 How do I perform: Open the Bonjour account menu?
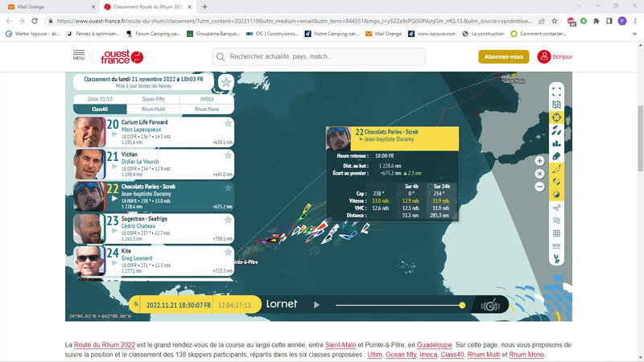pos(555,56)
